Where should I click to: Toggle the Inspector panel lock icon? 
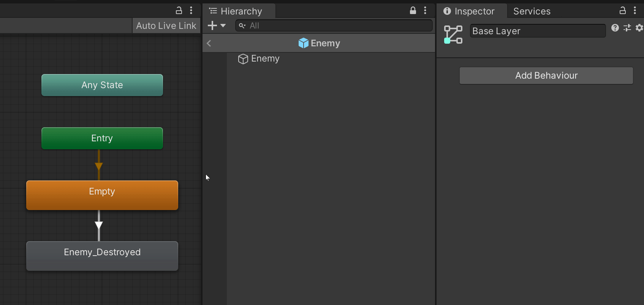623,11
